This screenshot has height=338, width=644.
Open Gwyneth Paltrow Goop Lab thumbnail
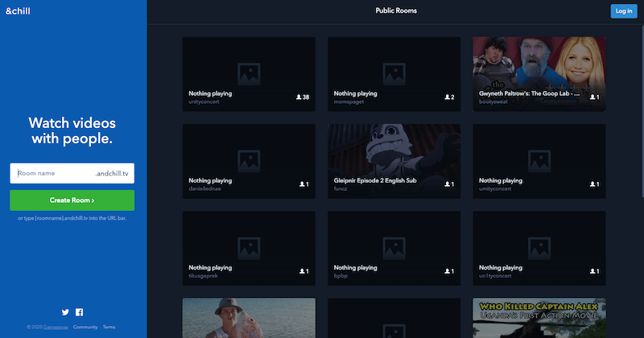point(539,74)
